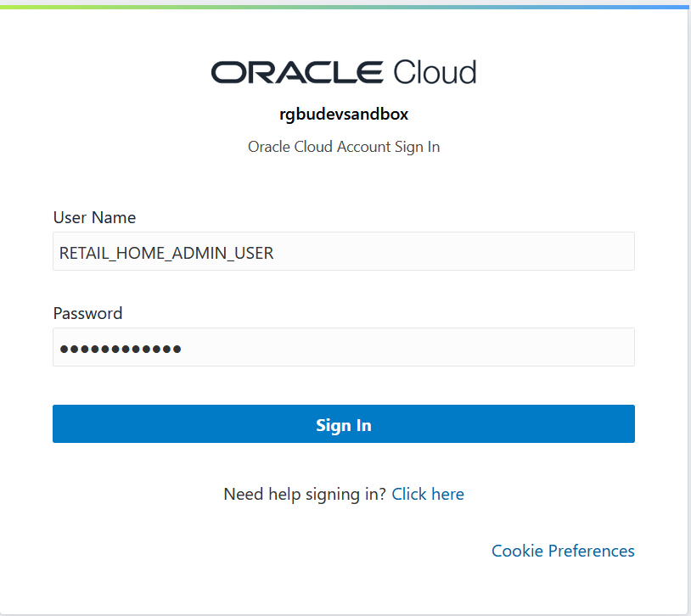Click the Oracle Cloud logo

[343, 71]
